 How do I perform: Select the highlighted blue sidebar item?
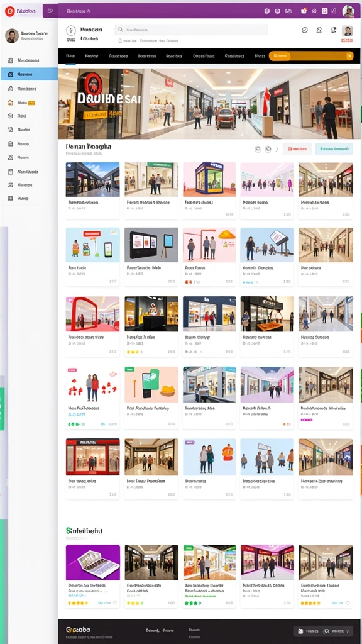pyautogui.click(x=29, y=74)
